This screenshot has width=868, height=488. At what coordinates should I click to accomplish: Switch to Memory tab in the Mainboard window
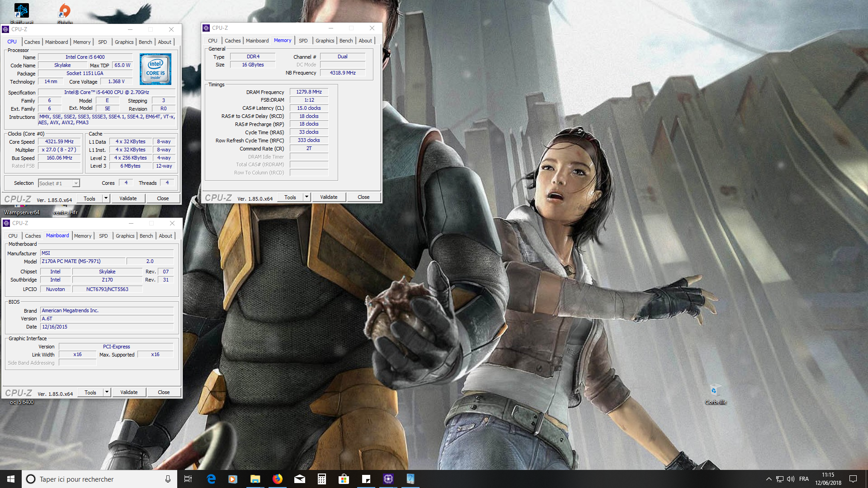[x=83, y=236]
